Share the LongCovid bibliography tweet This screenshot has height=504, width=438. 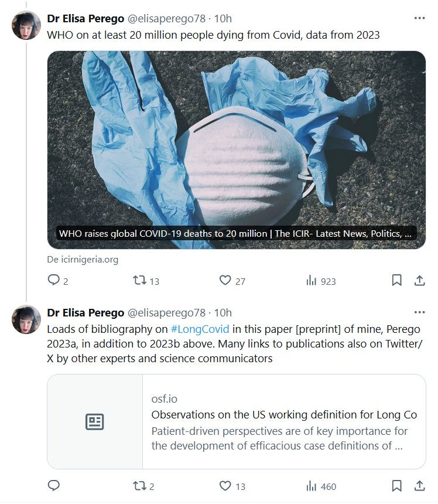coord(419,486)
